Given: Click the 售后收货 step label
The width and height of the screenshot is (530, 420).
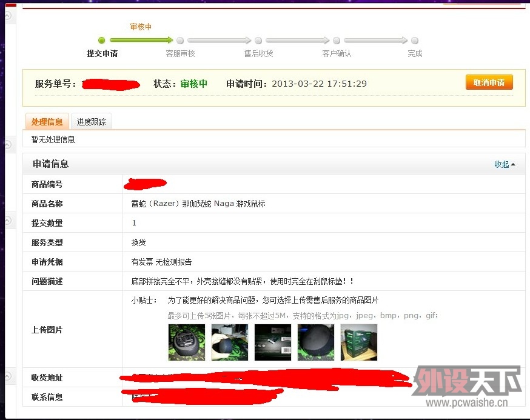Looking at the screenshot, I should click(x=258, y=53).
